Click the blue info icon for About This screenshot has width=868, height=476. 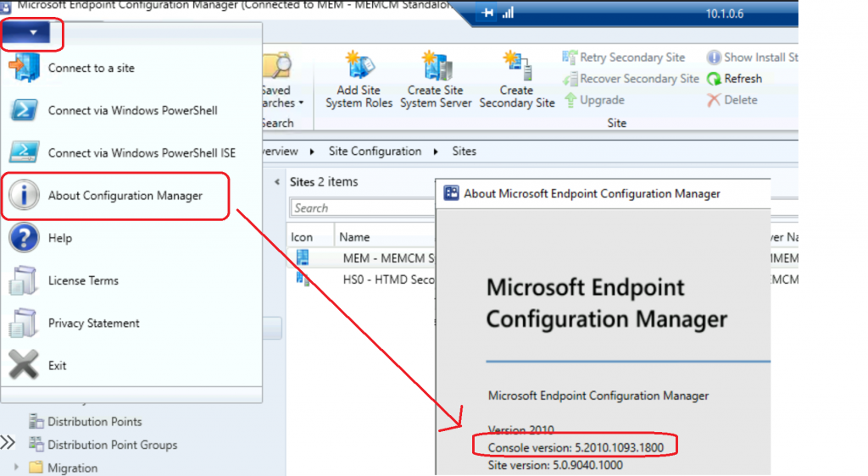(24, 195)
